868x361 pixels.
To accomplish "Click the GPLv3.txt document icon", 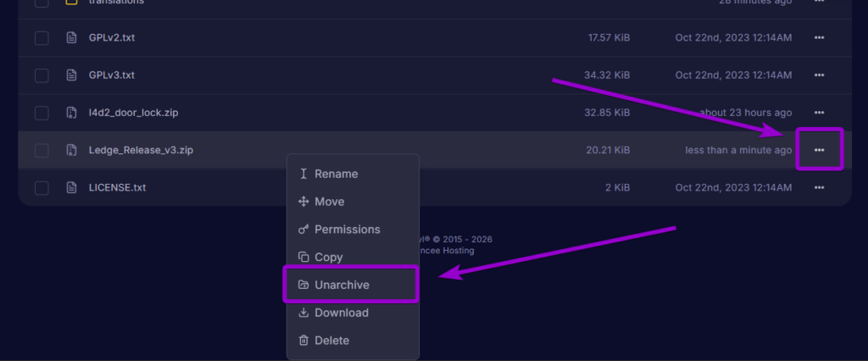I will click(71, 75).
